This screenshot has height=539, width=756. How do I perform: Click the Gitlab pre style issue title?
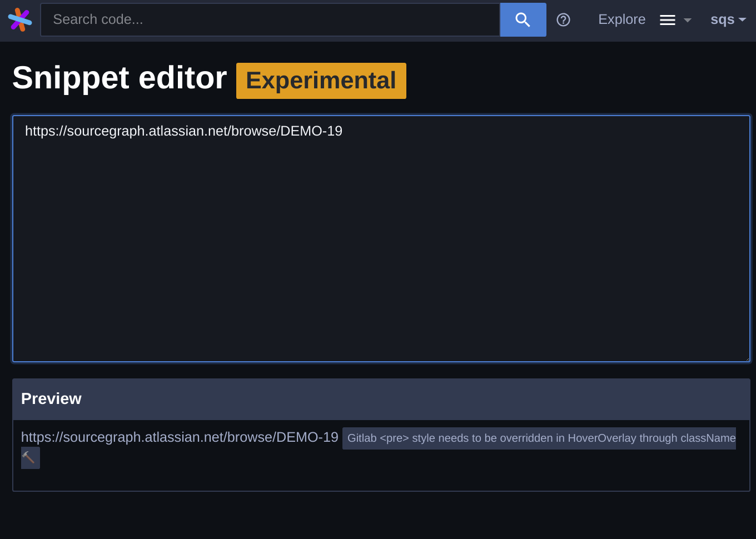tap(541, 438)
